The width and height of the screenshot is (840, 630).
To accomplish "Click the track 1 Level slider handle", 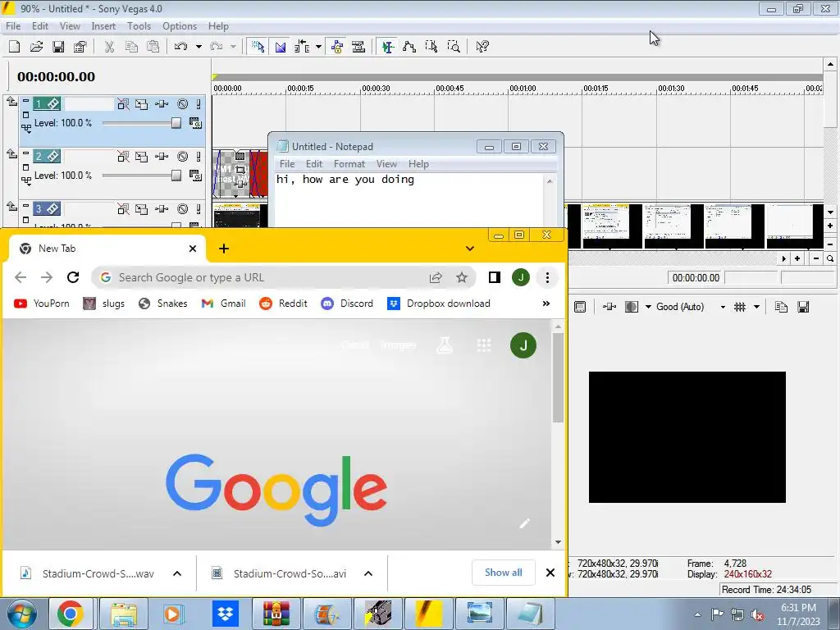I will click(176, 123).
